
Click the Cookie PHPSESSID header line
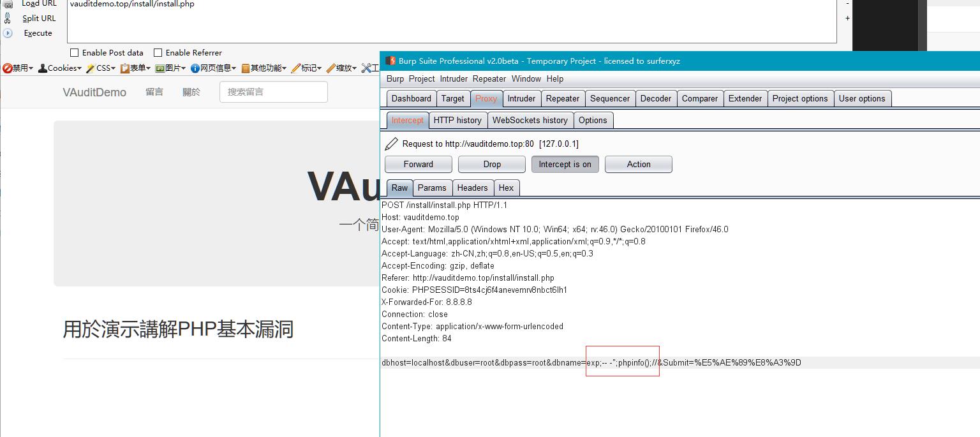pyautogui.click(x=474, y=290)
